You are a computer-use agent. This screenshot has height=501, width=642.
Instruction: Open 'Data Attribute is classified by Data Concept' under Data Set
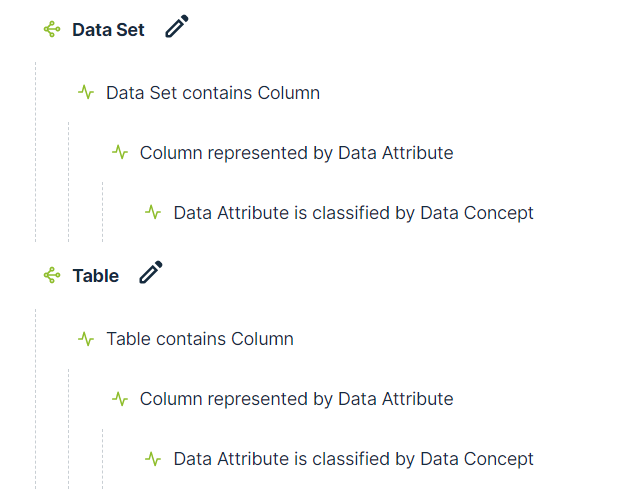[353, 213]
